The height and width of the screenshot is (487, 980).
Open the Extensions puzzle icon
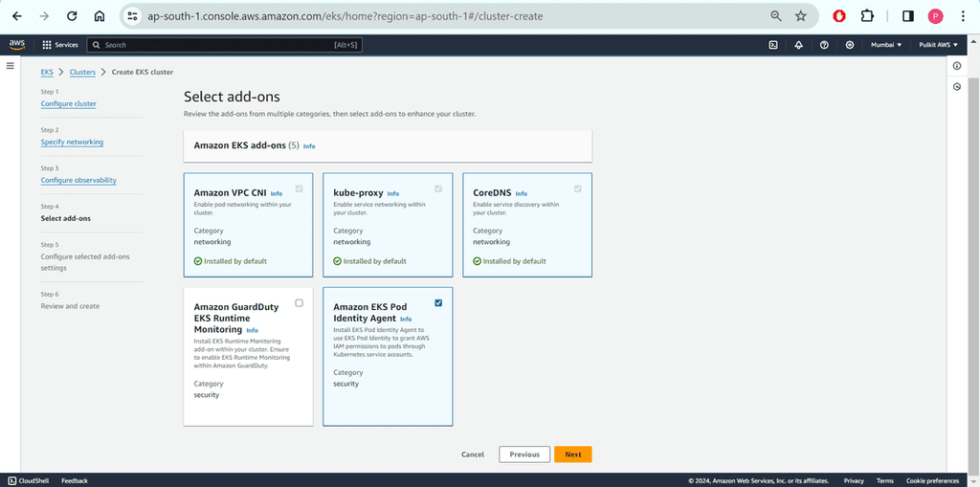(867, 16)
